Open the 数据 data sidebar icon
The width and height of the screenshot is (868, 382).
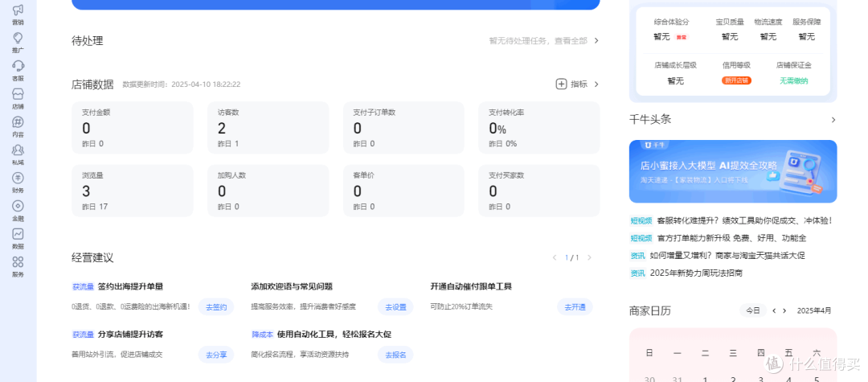pyautogui.click(x=18, y=239)
